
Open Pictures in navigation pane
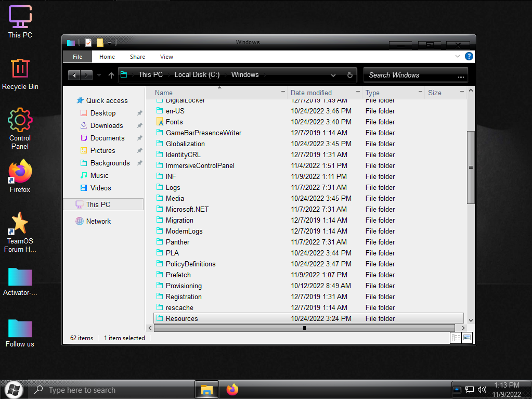[102, 151]
